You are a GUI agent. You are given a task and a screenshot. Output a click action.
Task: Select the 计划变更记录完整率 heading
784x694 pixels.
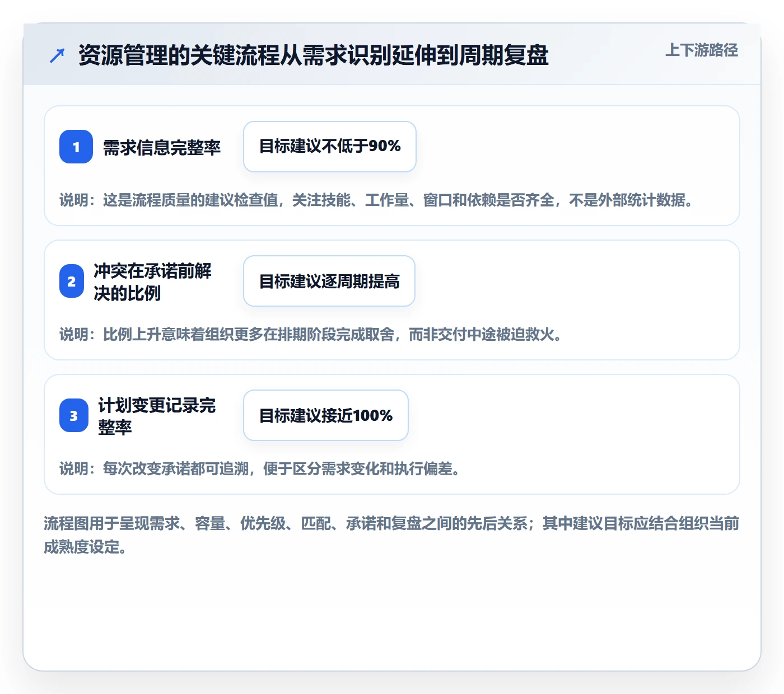click(x=157, y=416)
